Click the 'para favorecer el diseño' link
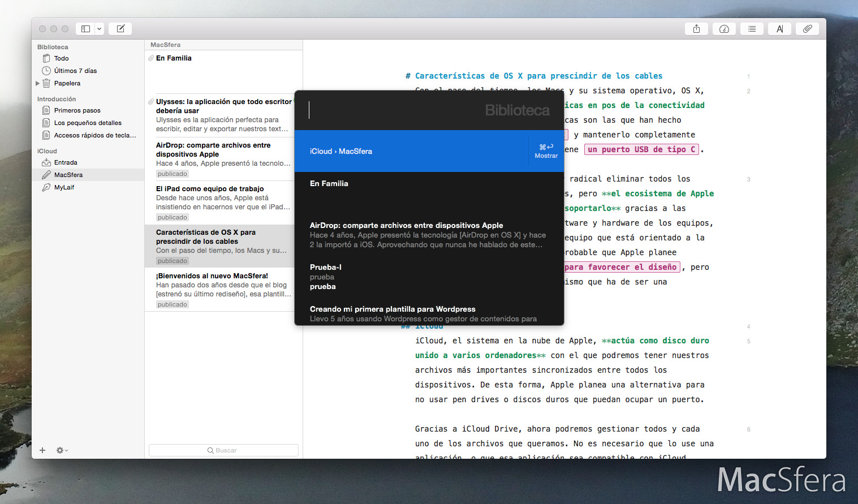 (622, 267)
